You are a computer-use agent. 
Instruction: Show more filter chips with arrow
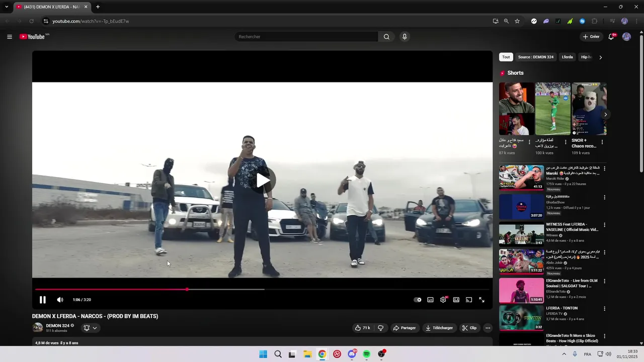(x=600, y=57)
